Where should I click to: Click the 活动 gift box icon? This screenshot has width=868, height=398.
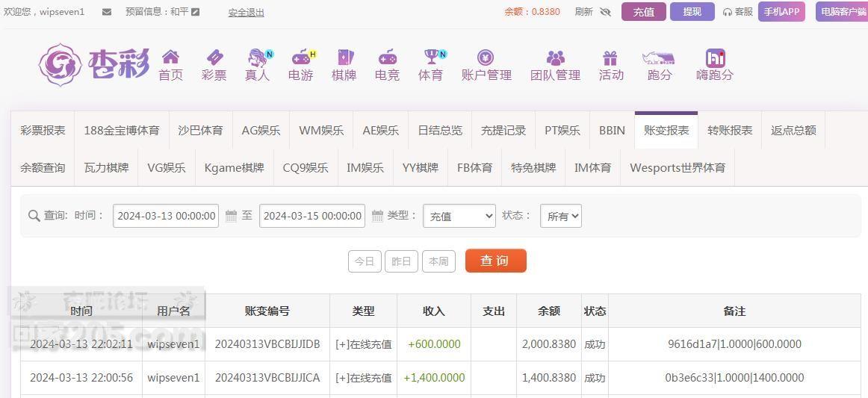(610, 57)
